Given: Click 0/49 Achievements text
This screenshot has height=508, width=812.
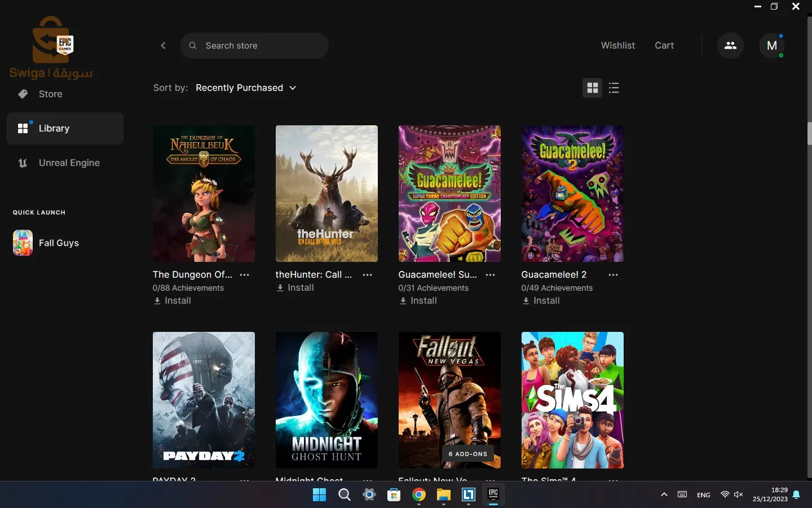Looking at the screenshot, I should (x=557, y=288).
